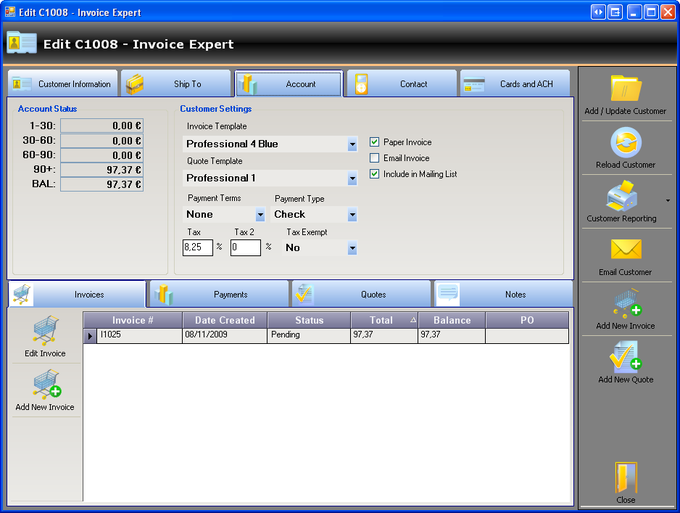Open Customer Reporting printer icon
Viewport: 680px width, 513px height.
click(621, 196)
